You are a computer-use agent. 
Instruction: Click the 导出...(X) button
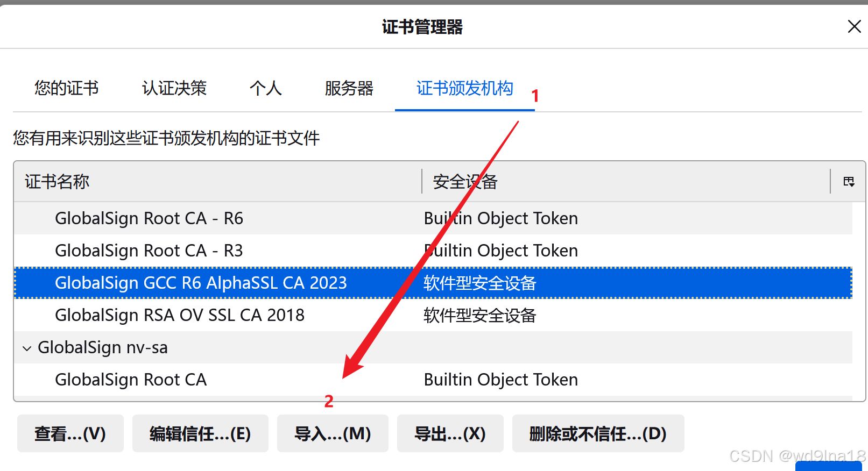[450, 433]
